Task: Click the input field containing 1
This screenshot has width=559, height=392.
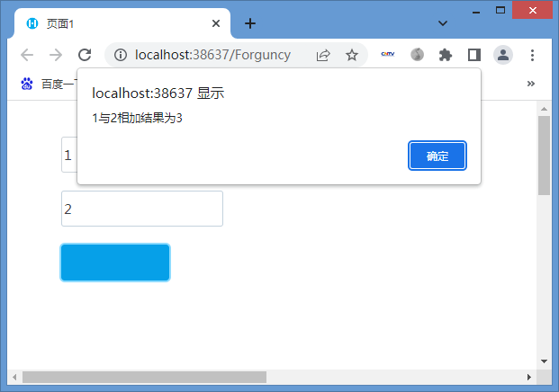Action: (x=69, y=155)
